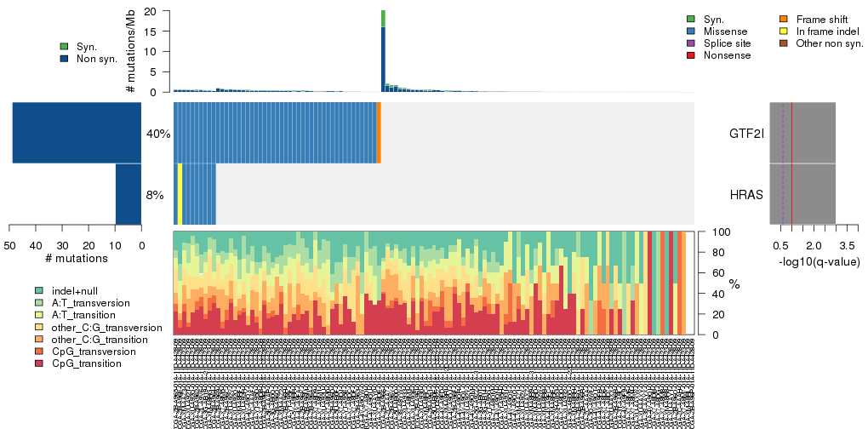Click the CpG_transversion legend swatch
The image size is (868, 429).
[39, 352]
